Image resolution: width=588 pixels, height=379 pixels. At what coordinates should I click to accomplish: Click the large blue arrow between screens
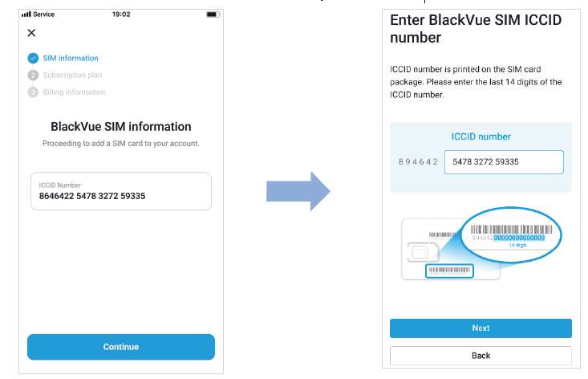(298, 191)
